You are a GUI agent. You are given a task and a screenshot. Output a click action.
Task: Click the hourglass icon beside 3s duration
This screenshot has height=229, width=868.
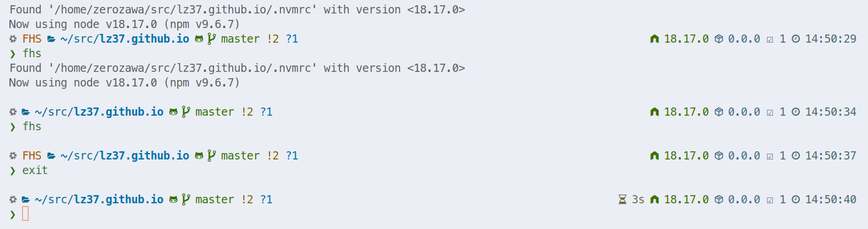[622, 200]
